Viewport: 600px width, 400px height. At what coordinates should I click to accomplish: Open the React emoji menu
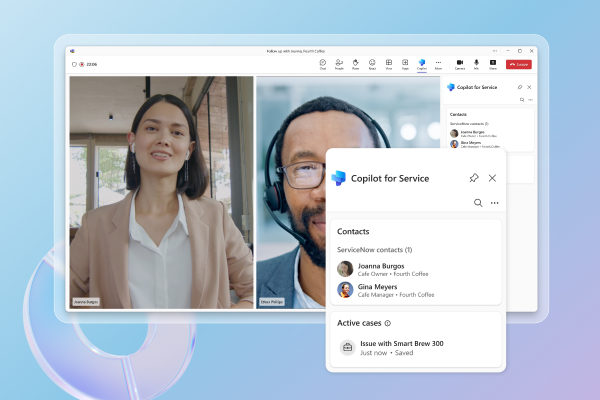coord(372,63)
